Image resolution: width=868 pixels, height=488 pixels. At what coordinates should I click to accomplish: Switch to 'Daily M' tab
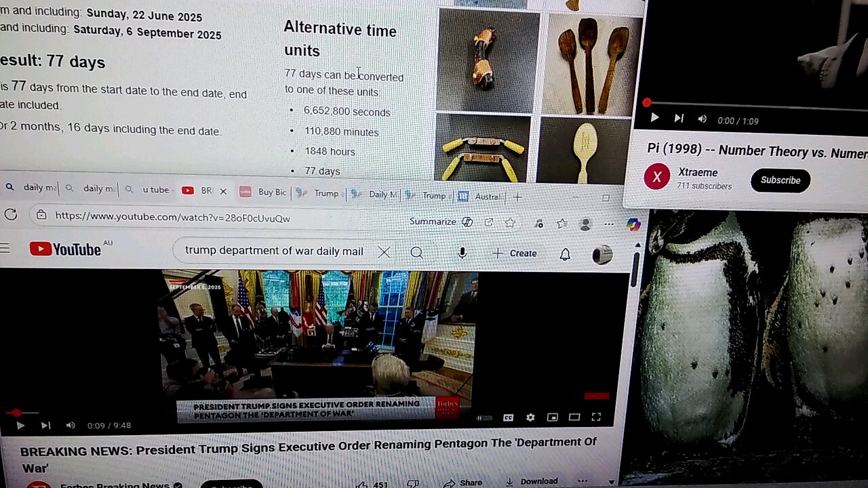(375, 195)
